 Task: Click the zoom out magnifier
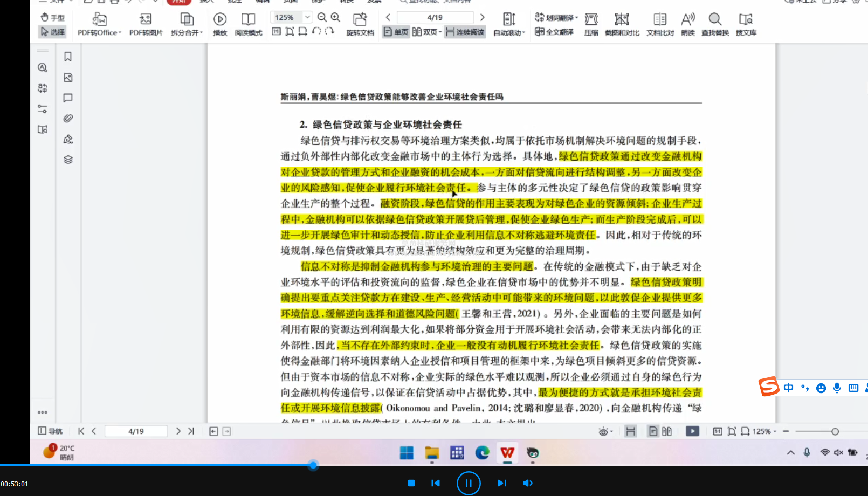[x=322, y=17]
